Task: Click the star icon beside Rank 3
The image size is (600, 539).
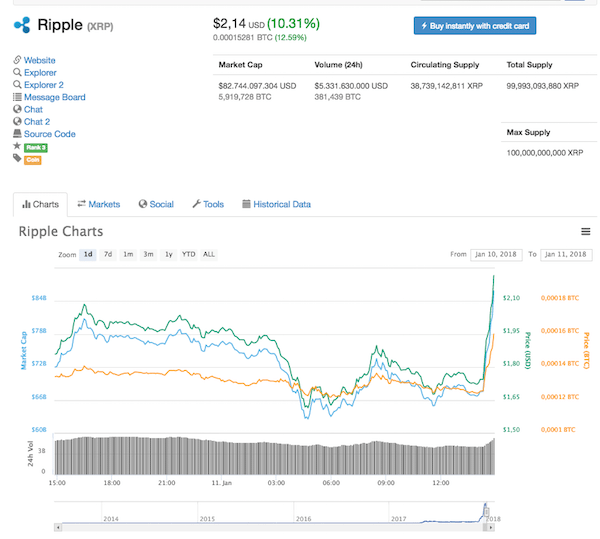Action: pos(17,146)
